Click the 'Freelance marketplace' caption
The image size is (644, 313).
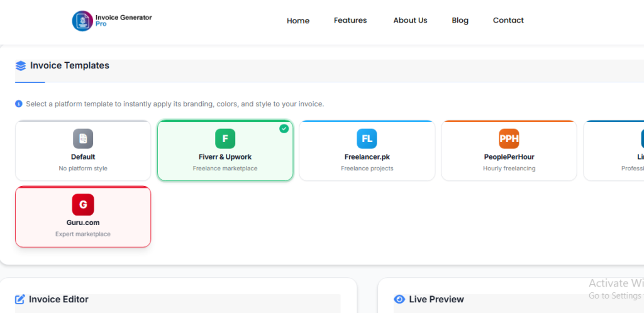(x=225, y=168)
